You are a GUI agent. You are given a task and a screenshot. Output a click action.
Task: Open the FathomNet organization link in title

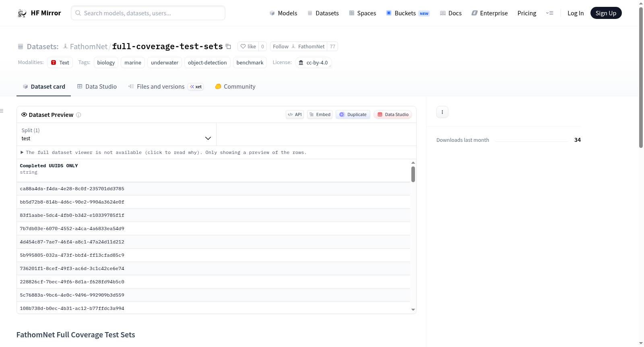[89, 46]
